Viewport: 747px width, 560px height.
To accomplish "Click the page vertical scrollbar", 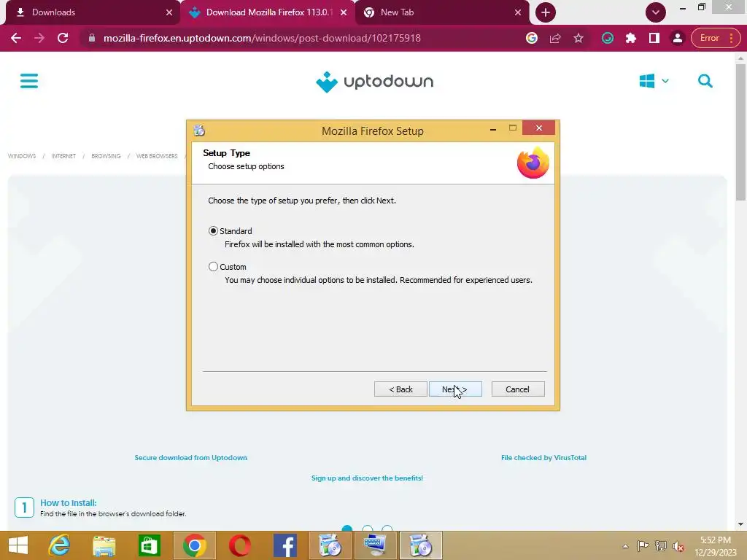I will pyautogui.click(x=740, y=131).
